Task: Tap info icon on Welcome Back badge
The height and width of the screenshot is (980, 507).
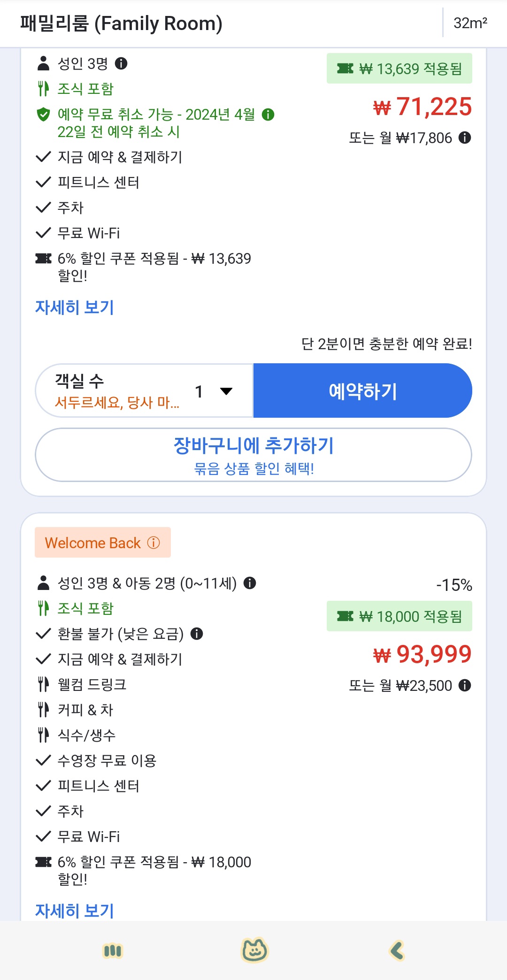Action: pos(154,543)
